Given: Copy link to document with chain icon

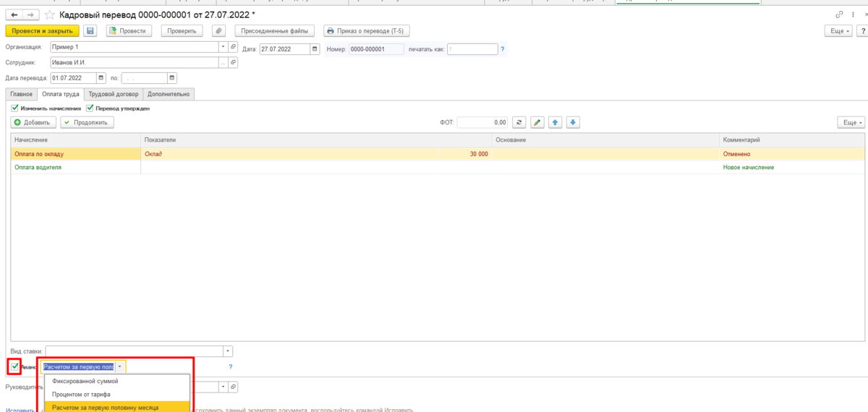Looking at the screenshot, I should (x=839, y=14).
